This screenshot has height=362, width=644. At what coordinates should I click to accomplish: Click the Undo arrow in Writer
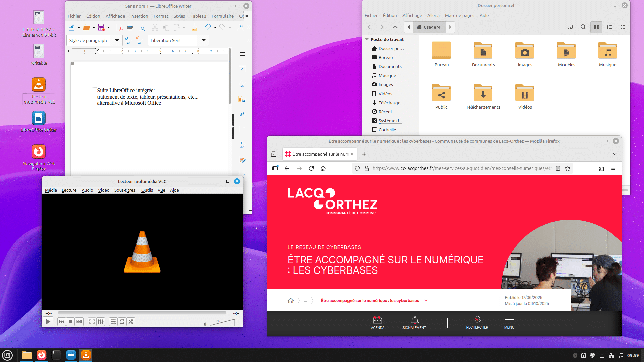207,27
